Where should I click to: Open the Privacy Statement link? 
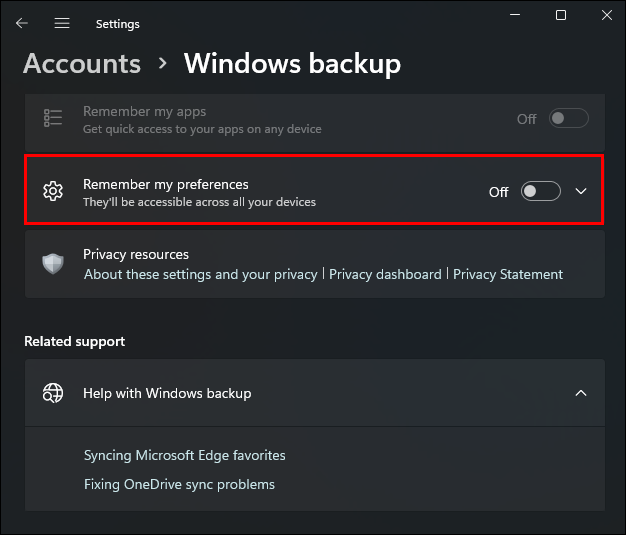[x=508, y=274]
